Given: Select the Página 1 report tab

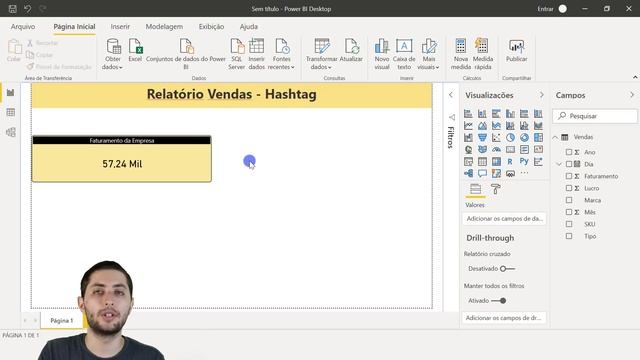Looking at the screenshot, I should 62,320.
